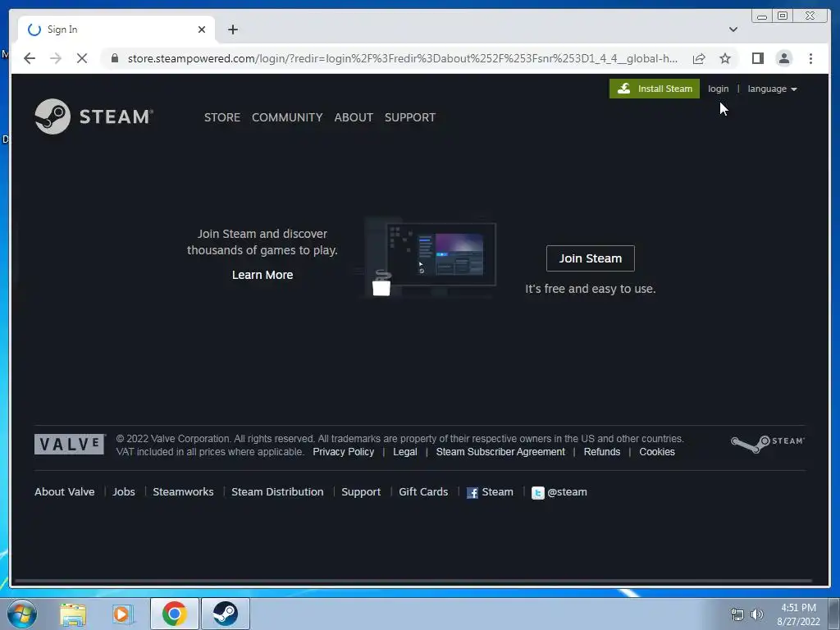Go back with the browser back arrow
840x630 pixels.
tap(30, 58)
